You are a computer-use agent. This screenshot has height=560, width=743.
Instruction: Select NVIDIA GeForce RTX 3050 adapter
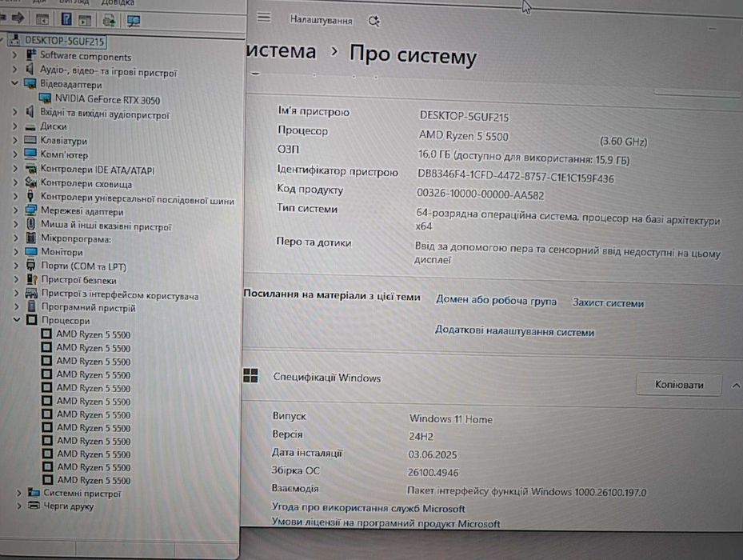pos(107,99)
